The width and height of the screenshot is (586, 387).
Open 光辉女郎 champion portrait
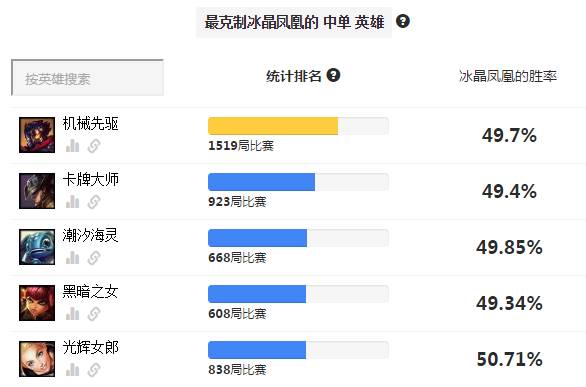tap(37, 359)
